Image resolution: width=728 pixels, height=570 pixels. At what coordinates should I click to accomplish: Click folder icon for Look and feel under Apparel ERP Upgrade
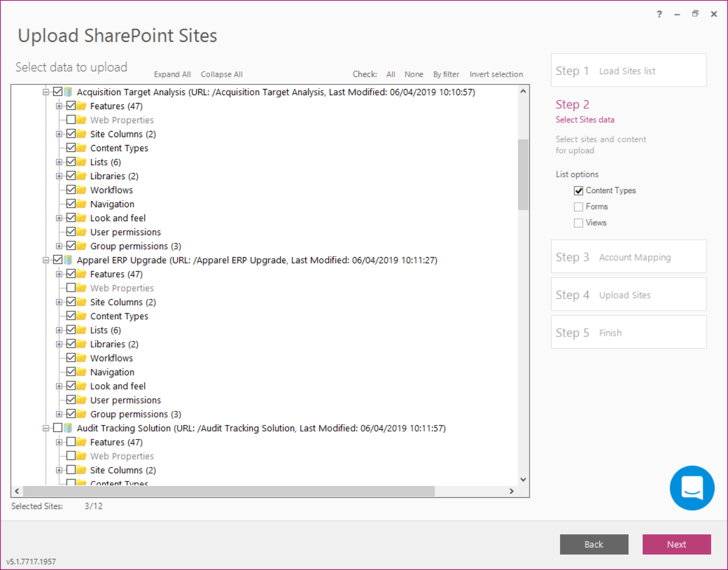pos(82,386)
